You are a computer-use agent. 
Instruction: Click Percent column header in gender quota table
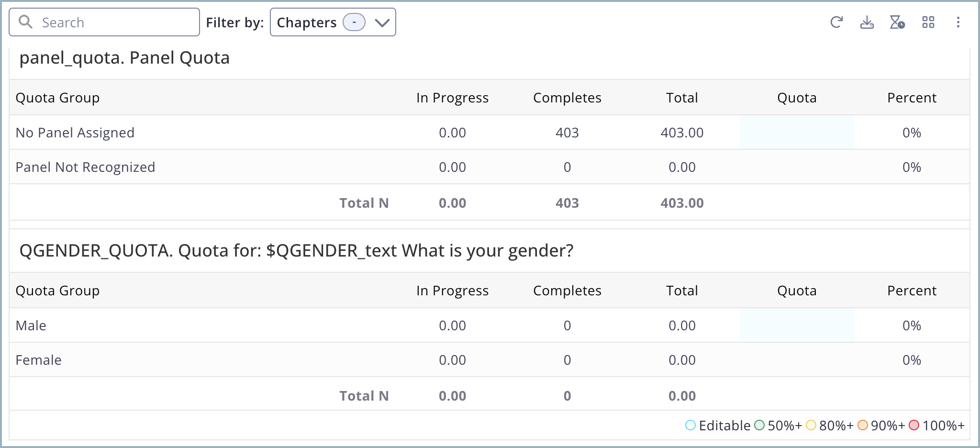tap(912, 291)
